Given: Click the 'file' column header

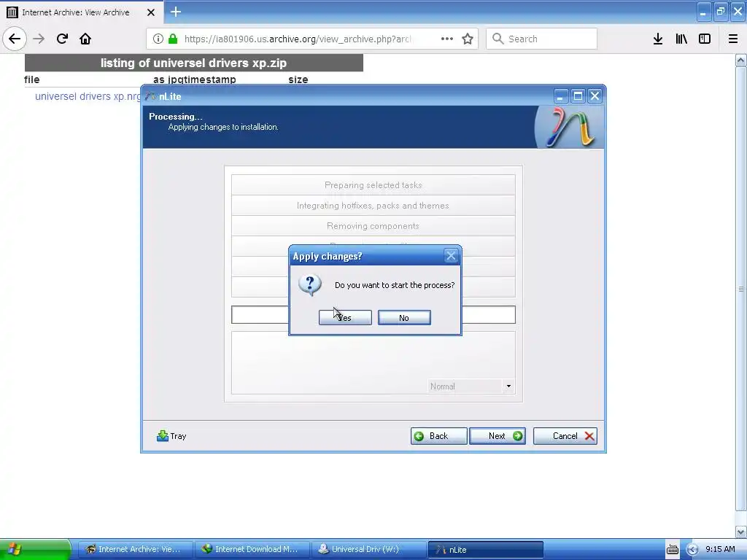Looking at the screenshot, I should [x=32, y=79].
